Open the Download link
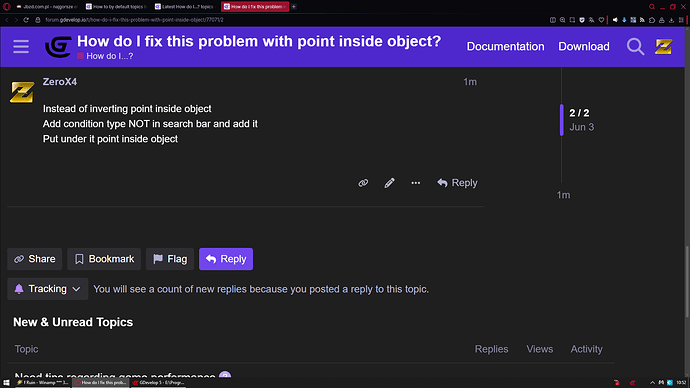This screenshot has width=690, height=388. click(584, 46)
